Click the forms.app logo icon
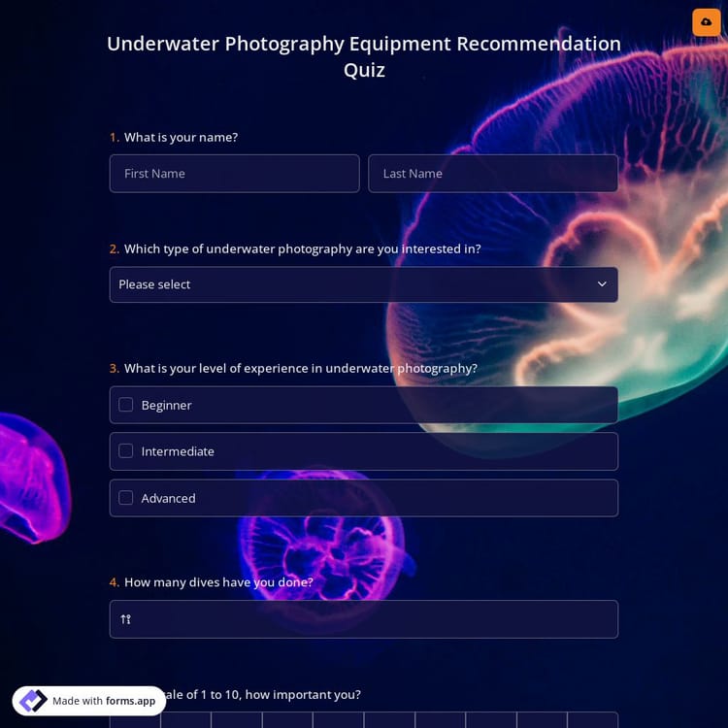The width and height of the screenshot is (728, 728). (33, 701)
